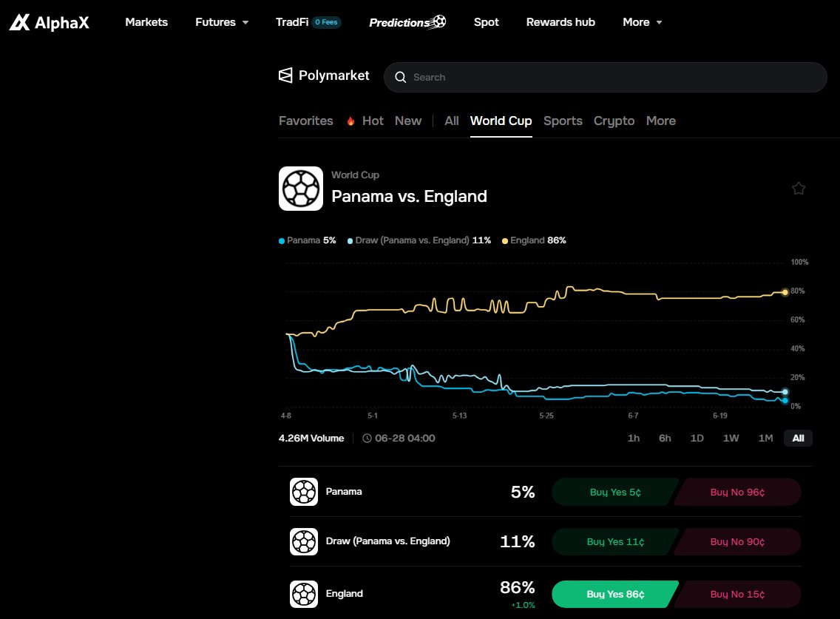The width and height of the screenshot is (840, 619).
Task: Toggle the Draw 11% chart legend
Action: click(419, 240)
